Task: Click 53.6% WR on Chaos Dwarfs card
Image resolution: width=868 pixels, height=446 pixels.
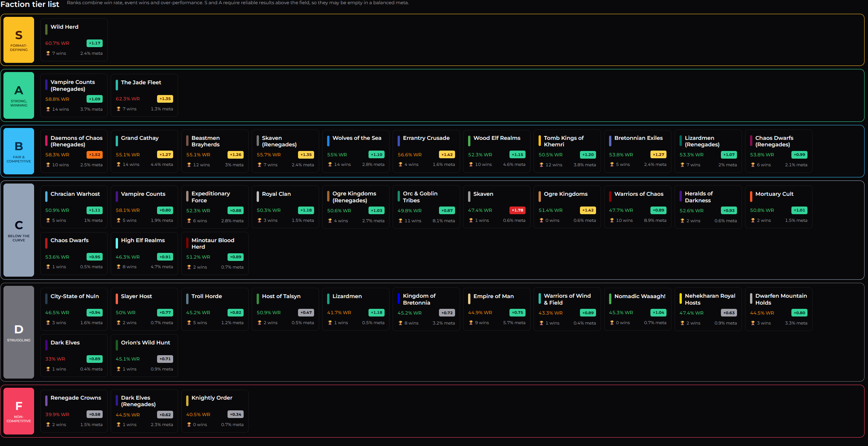Action: 57,257
